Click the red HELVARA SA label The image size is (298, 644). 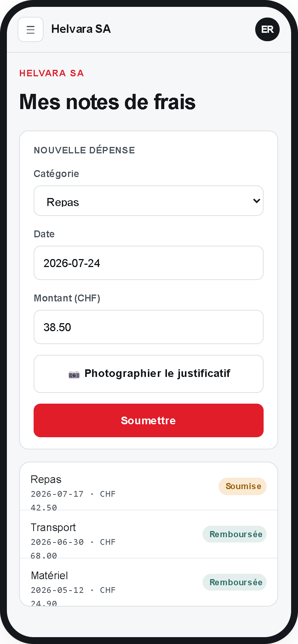click(x=52, y=73)
